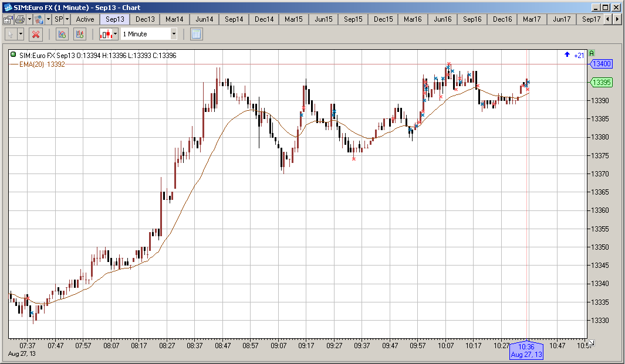Image resolution: width=625 pixels, height=364 pixels.
Task: Switch to the Dec13 contract tab
Action: 145,19
